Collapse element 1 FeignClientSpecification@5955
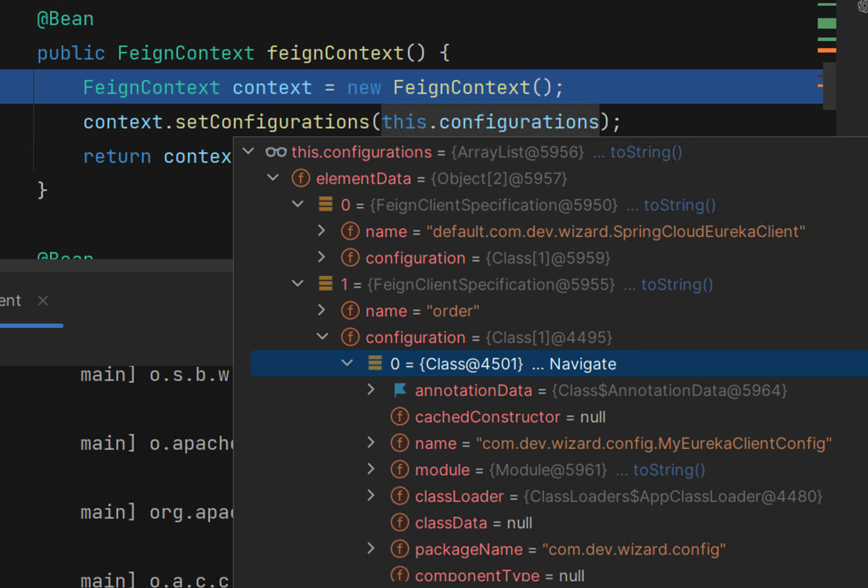 (x=298, y=284)
